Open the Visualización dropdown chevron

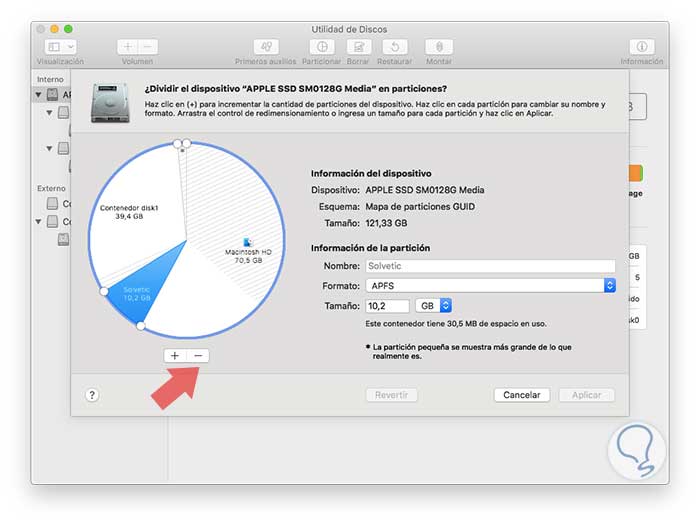71,47
